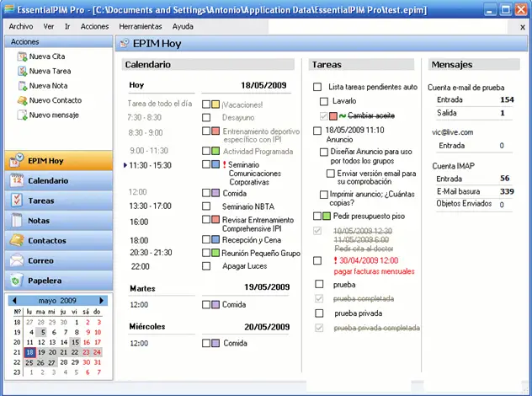Click the Nueva Cita icon

pyautogui.click(x=23, y=56)
